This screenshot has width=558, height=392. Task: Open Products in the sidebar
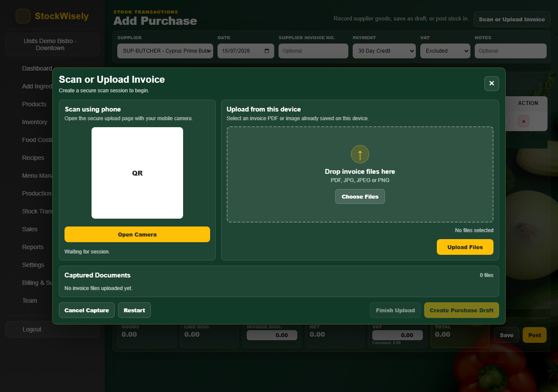click(x=34, y=104)
